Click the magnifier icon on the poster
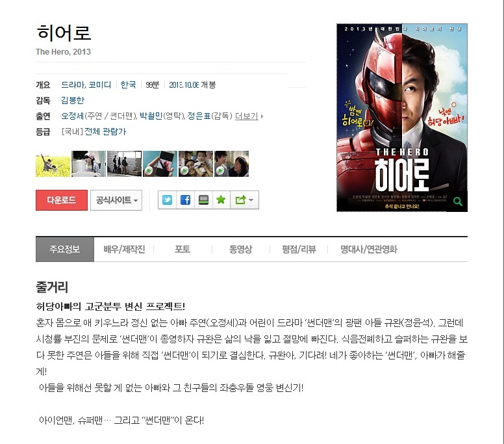 458,202
